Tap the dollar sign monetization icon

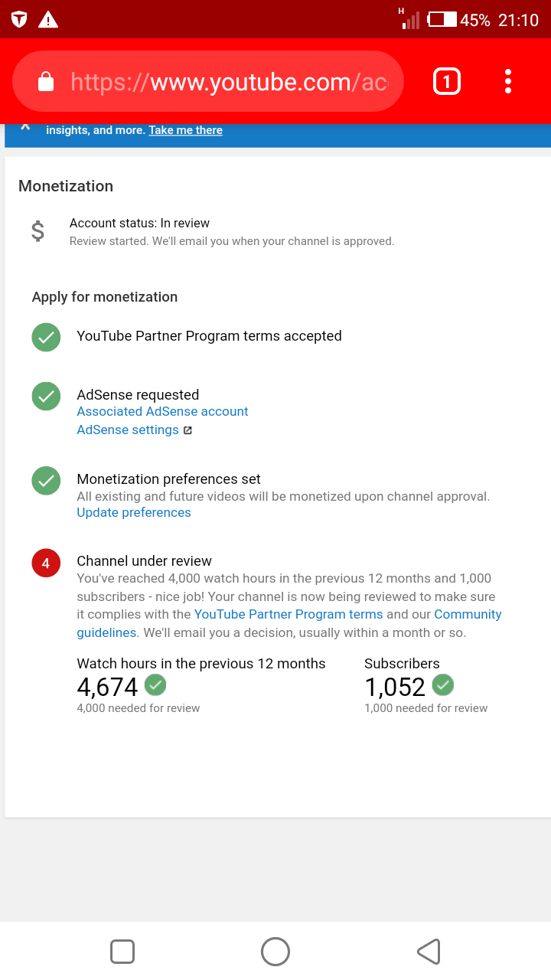click(x=37, y=231)
